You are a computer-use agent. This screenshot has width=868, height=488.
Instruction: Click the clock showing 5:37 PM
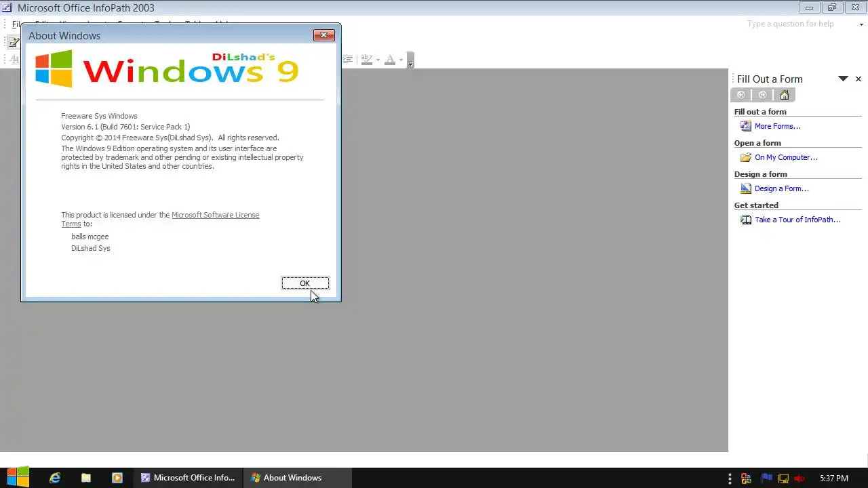834,478
